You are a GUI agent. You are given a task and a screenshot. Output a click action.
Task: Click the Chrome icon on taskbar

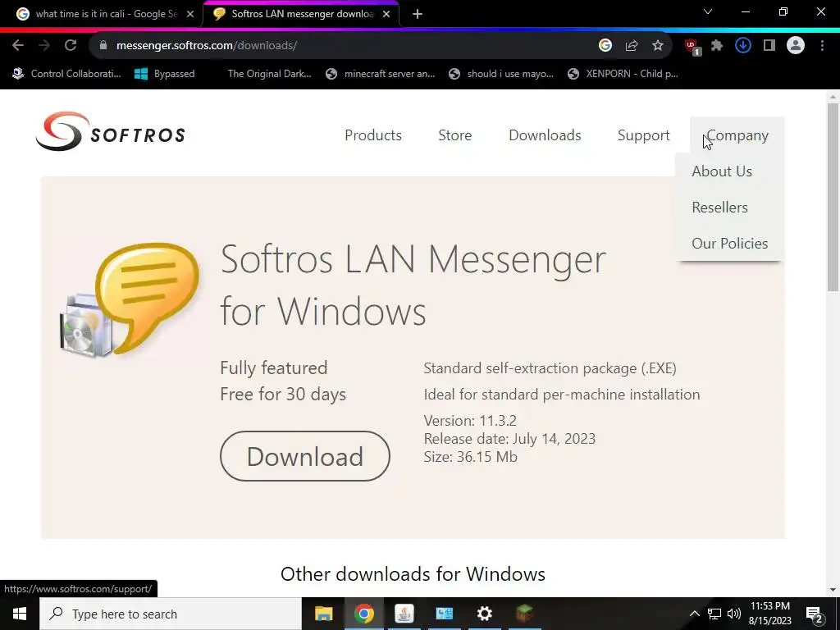(363, 614)
